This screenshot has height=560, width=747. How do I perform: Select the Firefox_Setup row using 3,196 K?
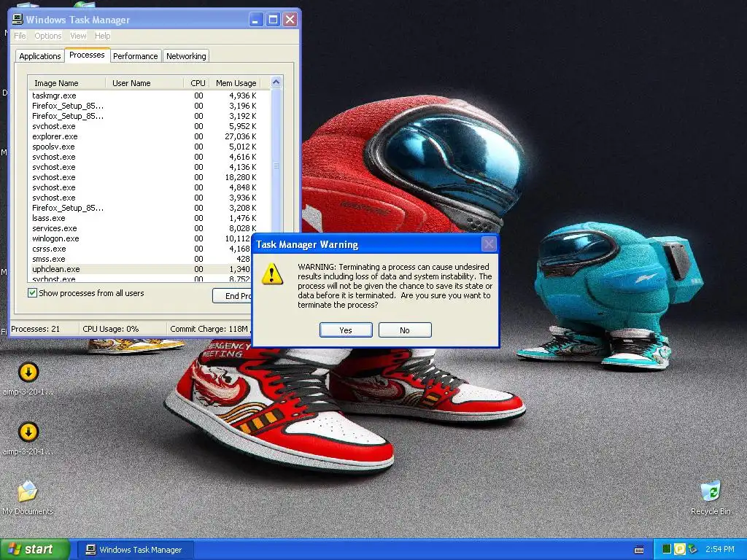145,106
